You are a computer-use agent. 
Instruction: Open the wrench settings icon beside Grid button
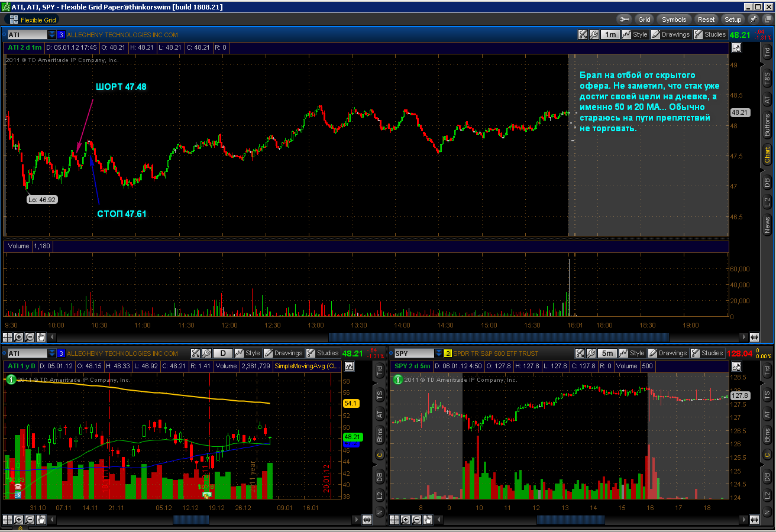[623, 20]
